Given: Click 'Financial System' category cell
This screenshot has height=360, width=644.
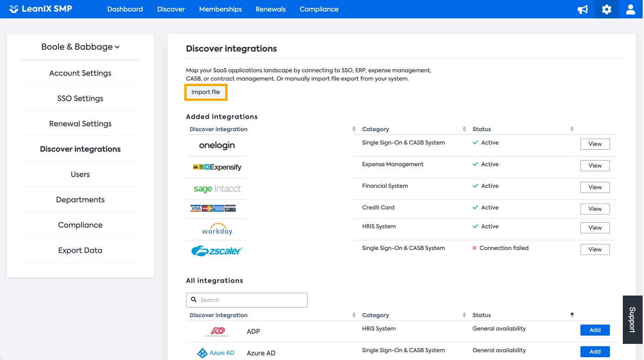Looking at the screenshot, I should (385, 186).
